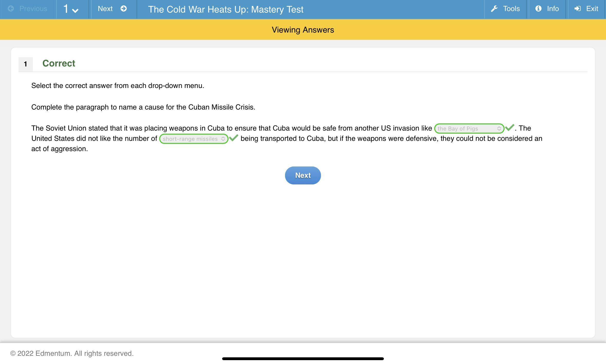
Task: Click green checkmark beside Bay of Pigs
Action: click(x=509, y=127)
